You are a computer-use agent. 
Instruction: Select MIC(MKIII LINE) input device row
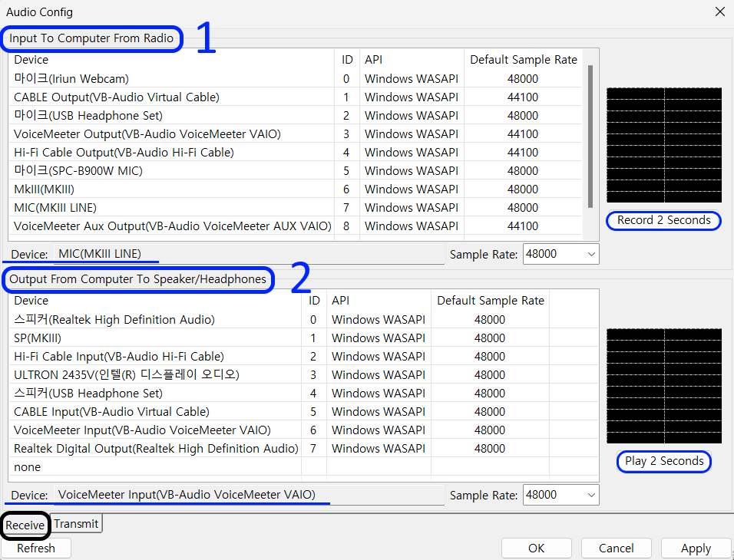tap(55, 207)
